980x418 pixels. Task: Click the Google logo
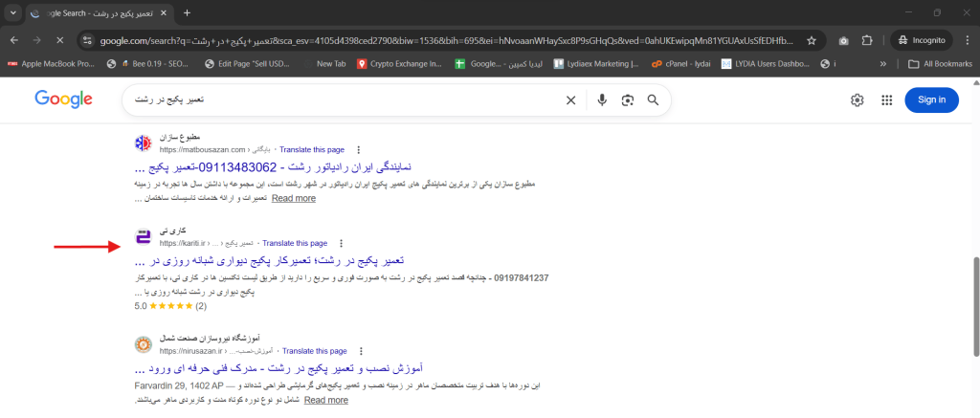point(64,99)
